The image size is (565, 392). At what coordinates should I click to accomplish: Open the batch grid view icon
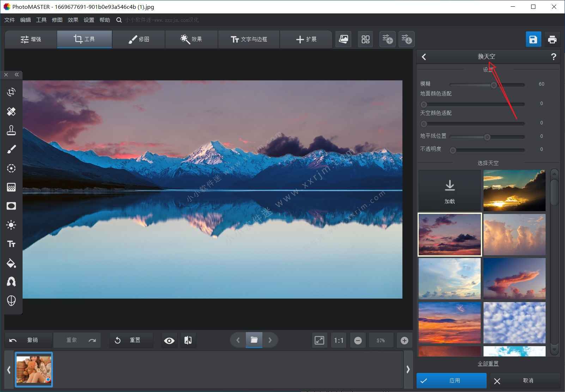tap(366, 39)
